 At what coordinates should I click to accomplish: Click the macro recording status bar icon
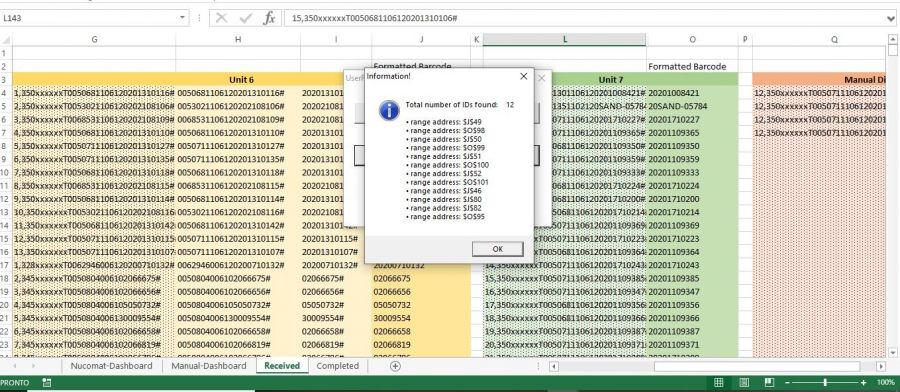tap(47, 383)
